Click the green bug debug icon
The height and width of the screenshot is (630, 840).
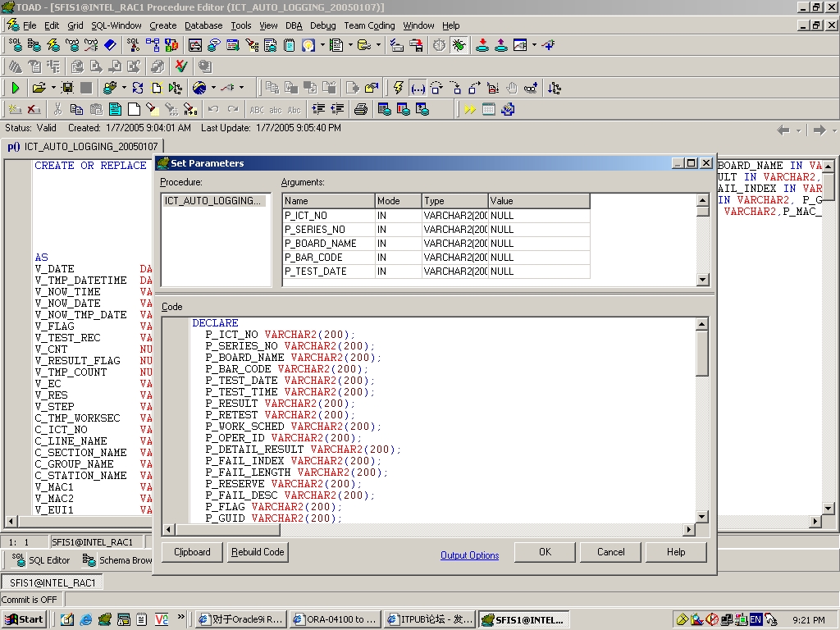[x=459, y=46]
